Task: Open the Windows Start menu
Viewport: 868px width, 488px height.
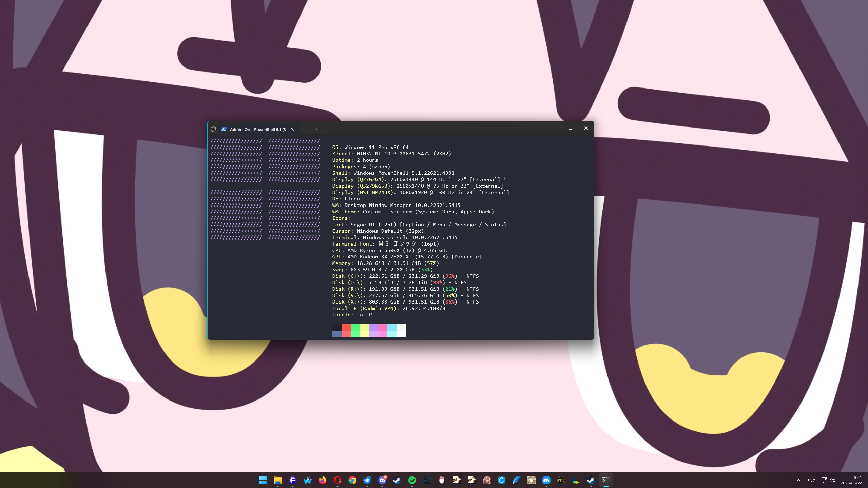Action: point(263,480)
